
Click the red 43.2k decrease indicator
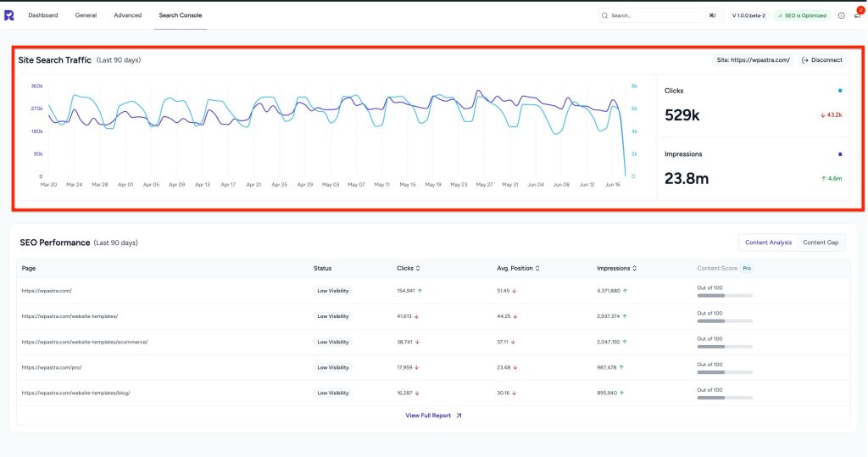point(831,115)
